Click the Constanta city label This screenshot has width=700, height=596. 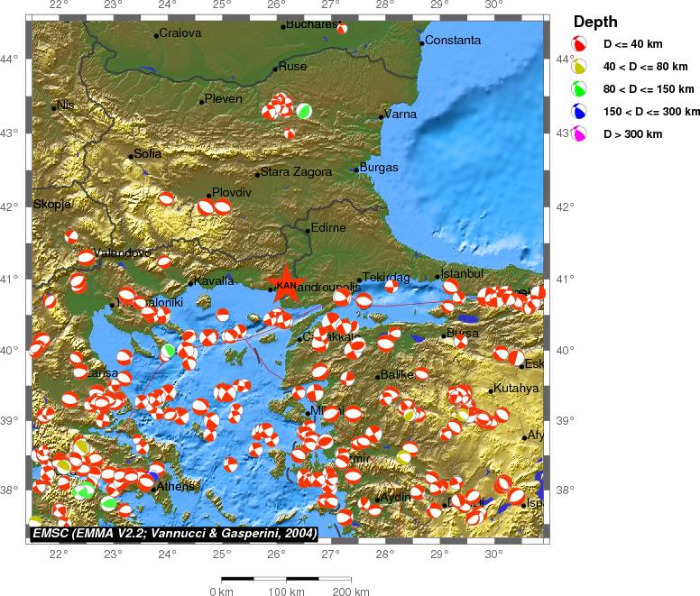[453, 41]
